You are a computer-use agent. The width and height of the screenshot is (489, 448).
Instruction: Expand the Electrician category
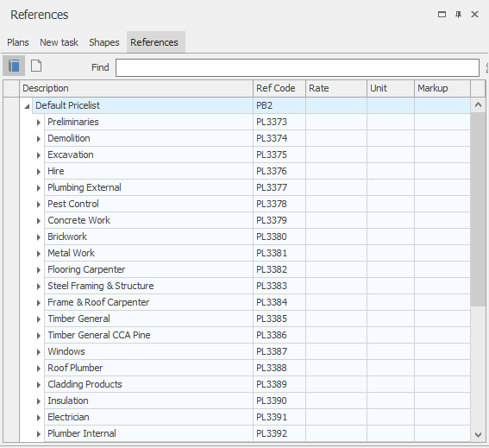tap(38, 418)
